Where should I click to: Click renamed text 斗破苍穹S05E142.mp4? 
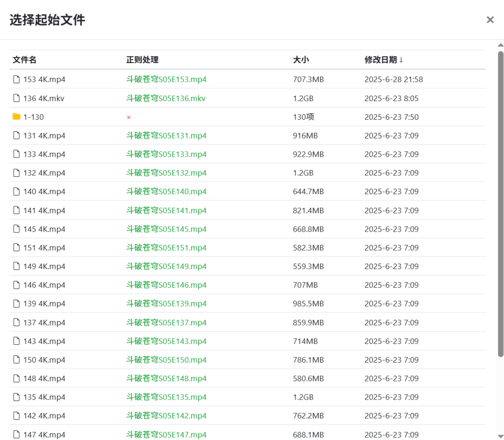point(166,416)
